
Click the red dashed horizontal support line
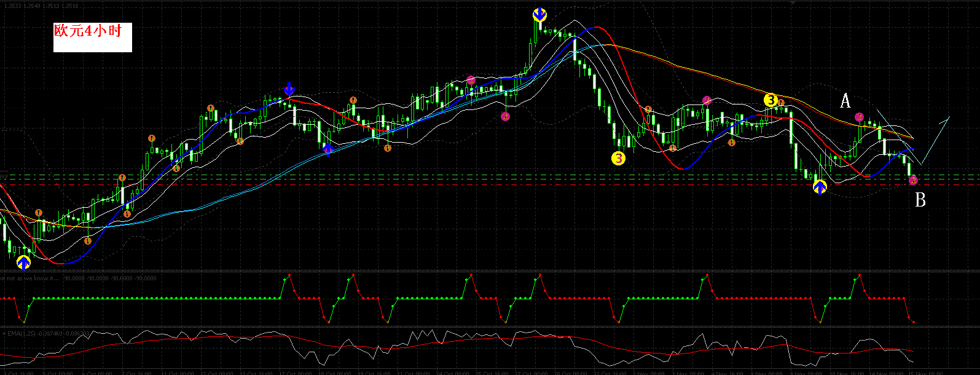pyautogui.click(x=490, y=184)
